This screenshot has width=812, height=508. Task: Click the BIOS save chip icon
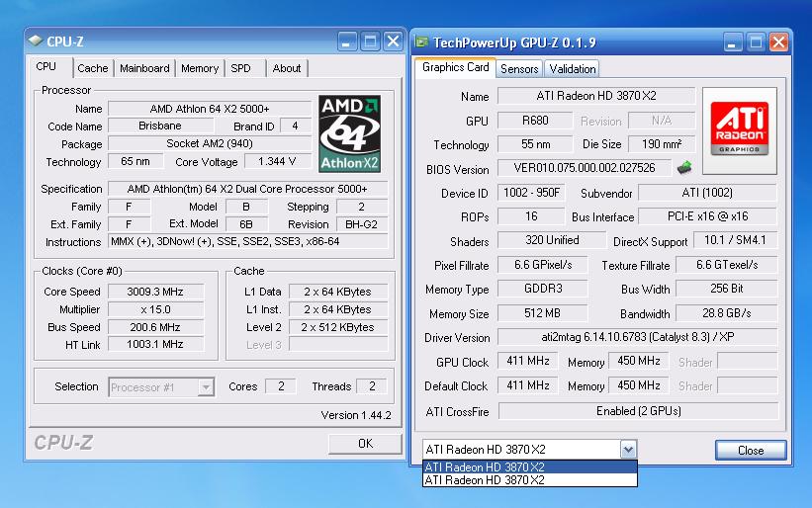tap(684, 168)
